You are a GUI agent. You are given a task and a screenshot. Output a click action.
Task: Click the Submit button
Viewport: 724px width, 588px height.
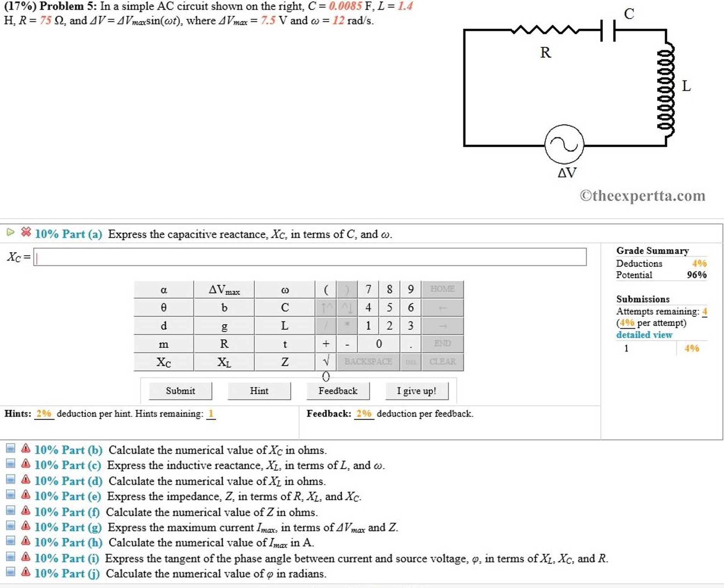pos(180,391)
